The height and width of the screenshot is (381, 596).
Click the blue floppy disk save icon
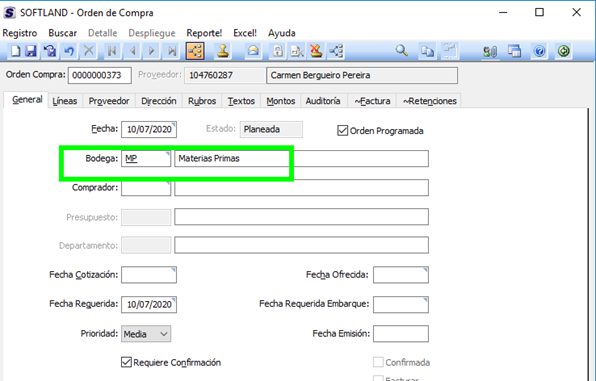pyautogui.click(x=30, y=51)
